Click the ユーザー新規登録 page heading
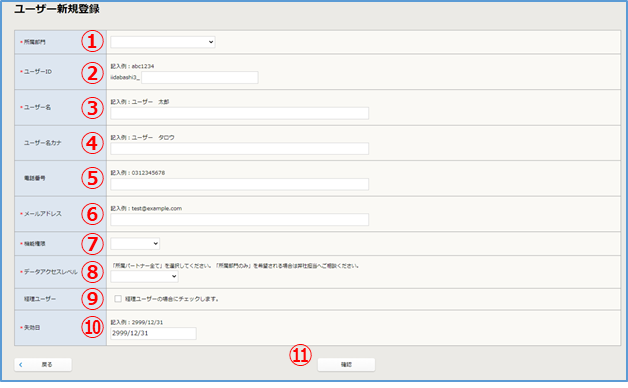Viewport: 628px width, 388px height. point(57,9)
